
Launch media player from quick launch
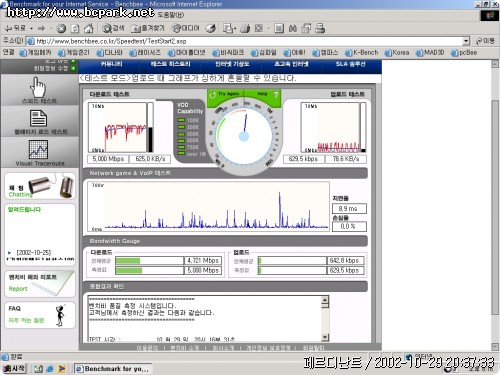coord(62,369)
